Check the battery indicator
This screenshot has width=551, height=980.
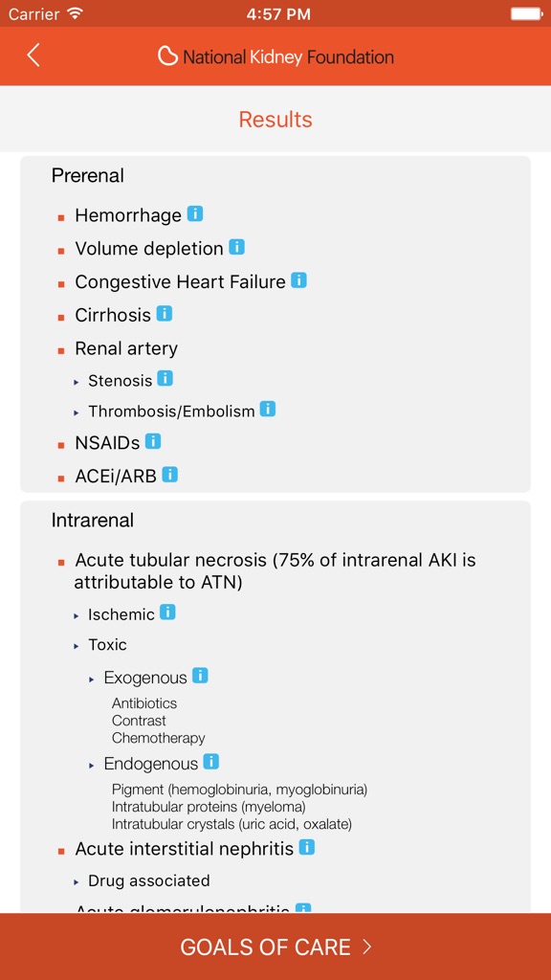(525, 13)
